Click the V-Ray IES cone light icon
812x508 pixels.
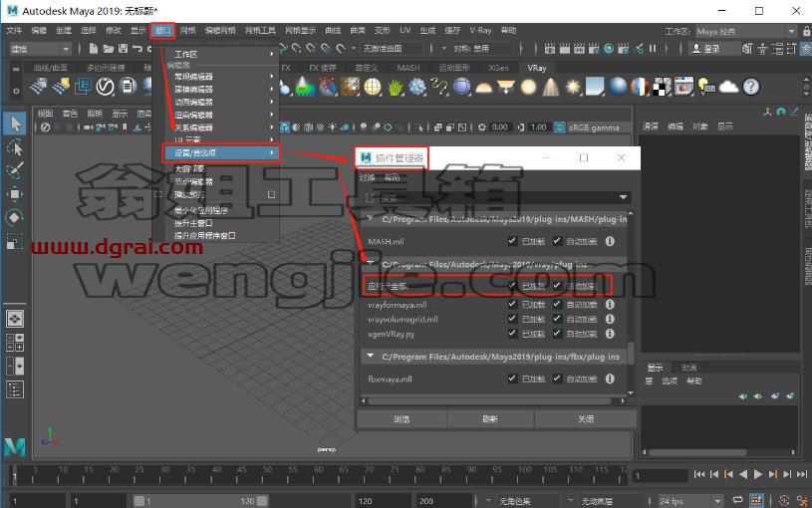[551, 87]
